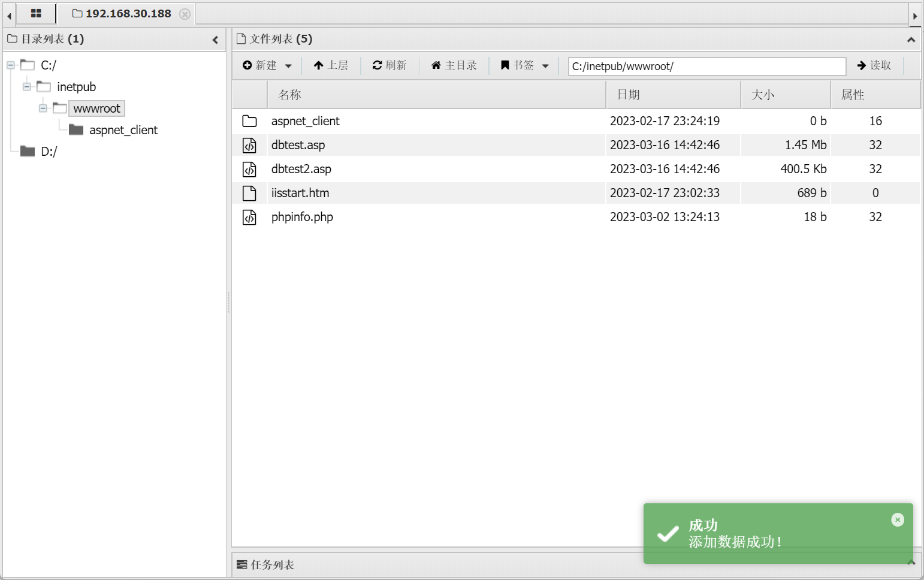This screenshot has height=580, width=924.
Task: Sort files by 名称 column
Action: (x=436, y=95)
